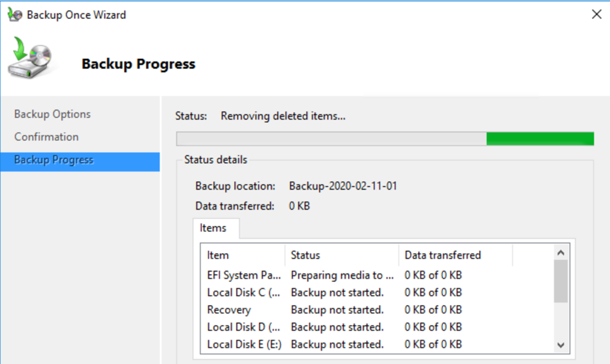The height and width of the screenshot is (364, 610).
Task: Click the Backup-2020-02-11-01 location text
Action: point(343,186)
